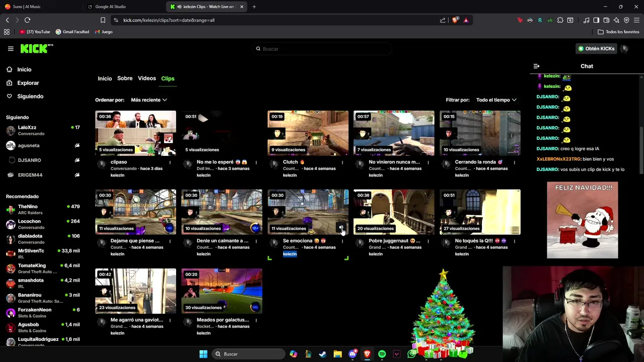Viewport: 644px width, 362px height.
Task: Click the address bar URL
Action: point(169,20)
